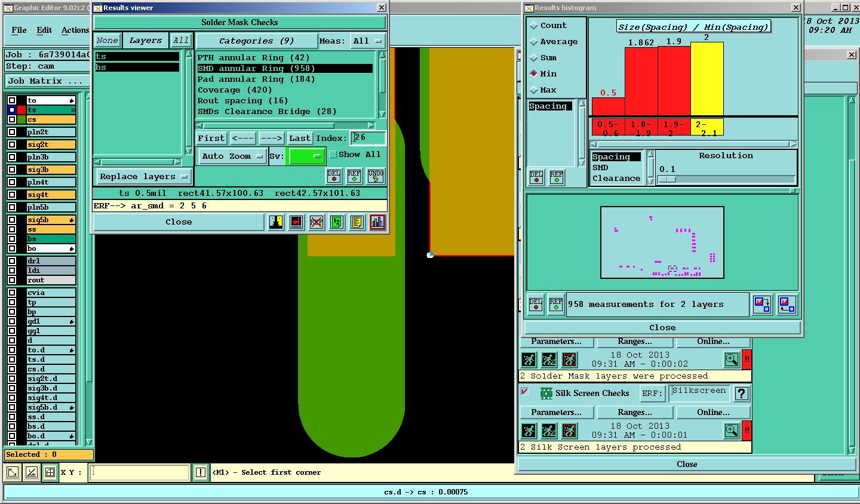Select Count radio in histogram

click(x=534, y=26)
